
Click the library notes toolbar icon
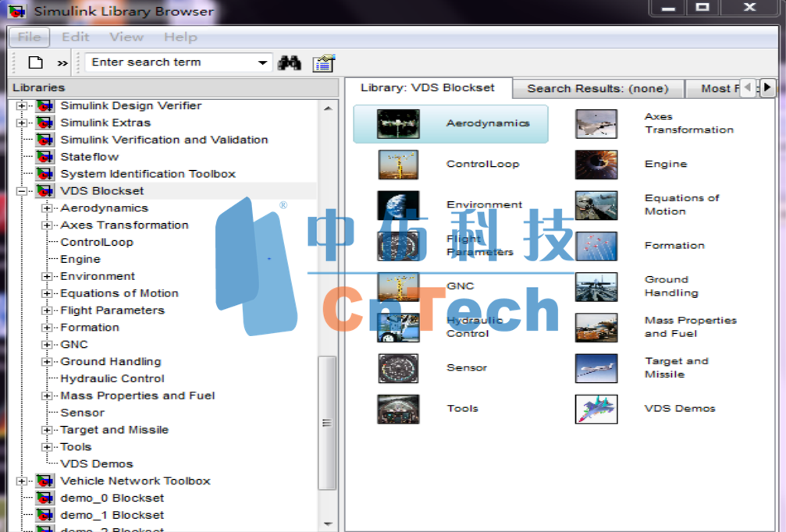324,63
